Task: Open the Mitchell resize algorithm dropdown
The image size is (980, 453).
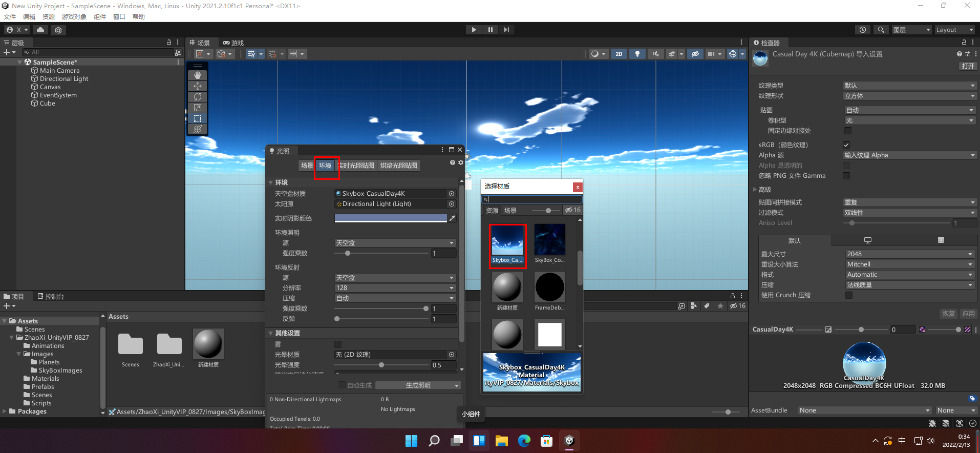Action: (x=910, y=264)
